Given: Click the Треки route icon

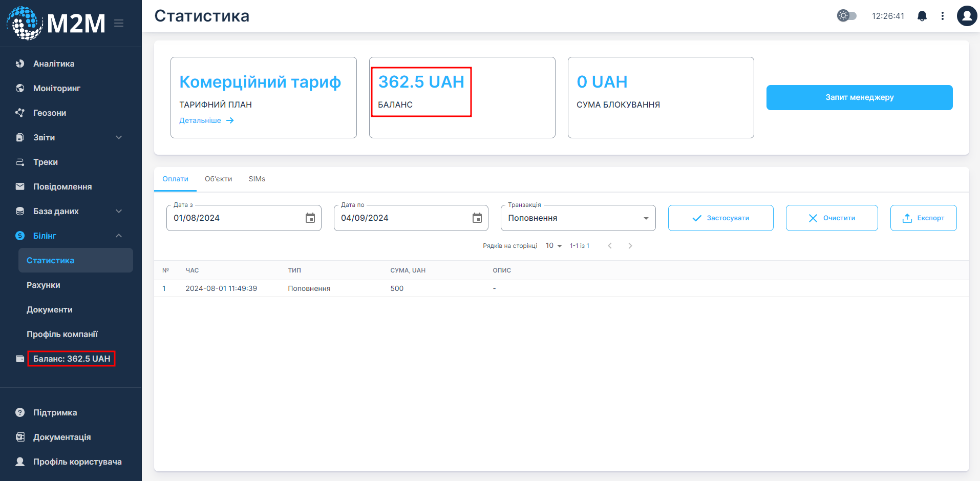Looking at the screenshot, I should click(20, 162).
